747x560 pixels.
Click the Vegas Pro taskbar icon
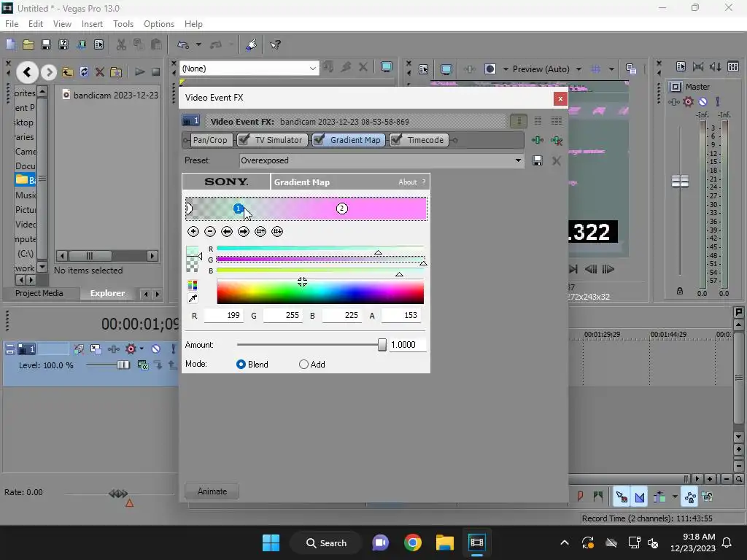[476, 542]
